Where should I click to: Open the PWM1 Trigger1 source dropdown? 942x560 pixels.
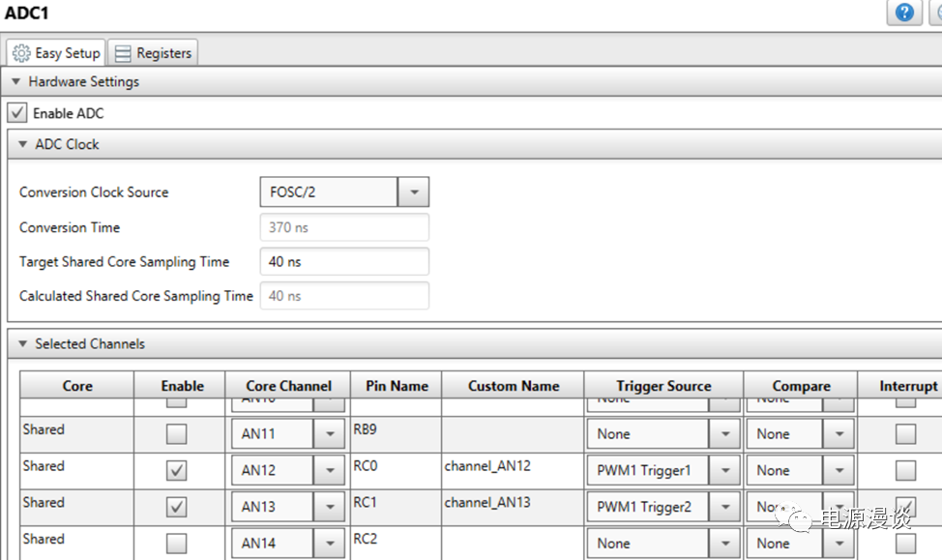[x=724, y=471]
